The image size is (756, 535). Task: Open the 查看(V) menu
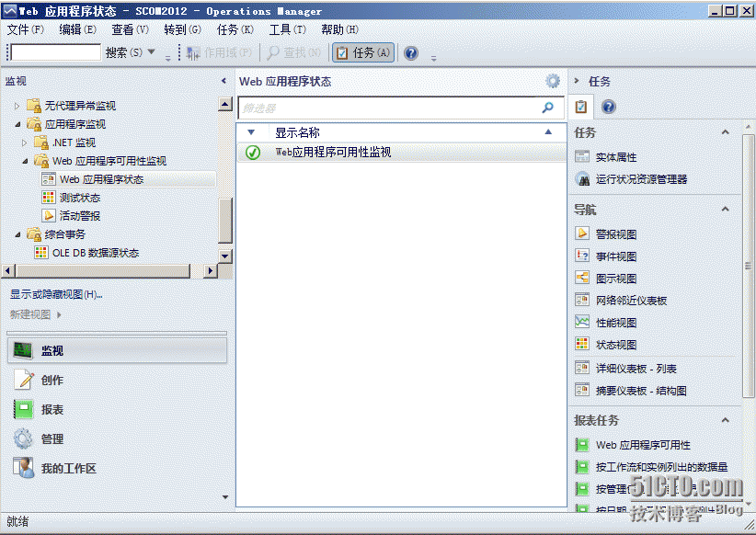click(131, 30)
